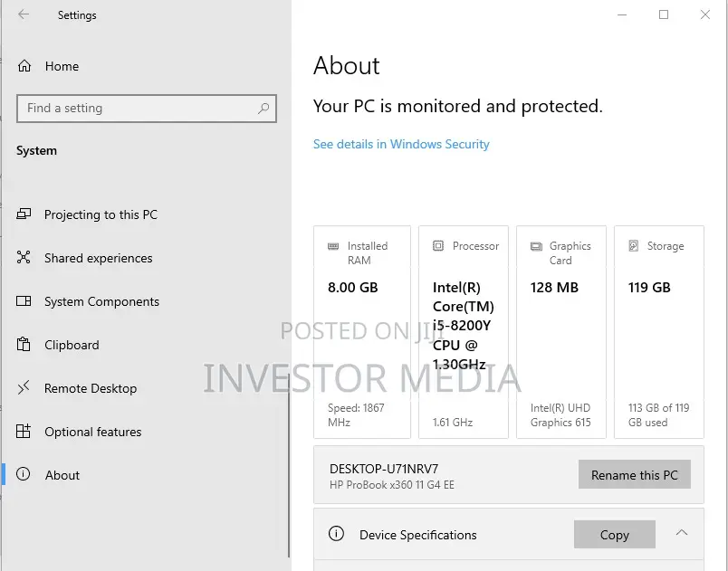This screenshot has height=571, width=728.
Task: Click the Home house icon
Action: pos(24,66)
